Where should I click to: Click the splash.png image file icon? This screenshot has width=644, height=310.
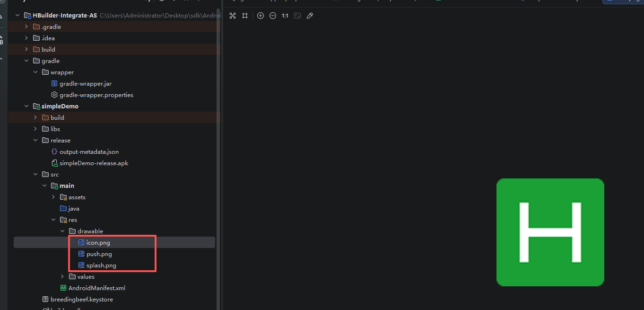[81, 266]
